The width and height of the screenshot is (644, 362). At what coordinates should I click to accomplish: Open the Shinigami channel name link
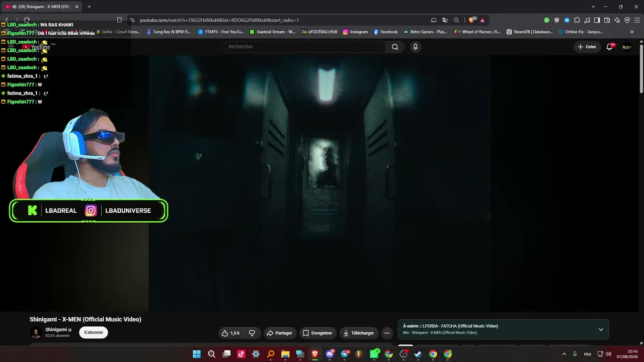pos(56,330)
